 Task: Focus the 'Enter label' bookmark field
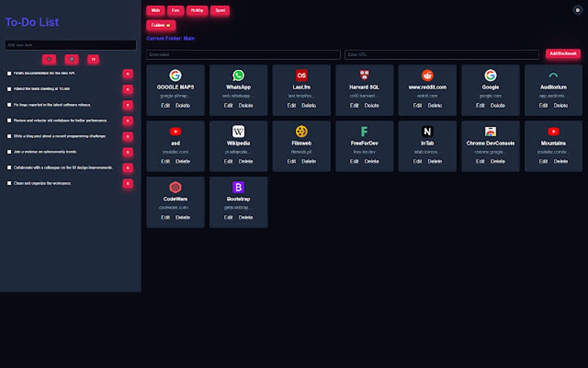(x=243, y=55)
